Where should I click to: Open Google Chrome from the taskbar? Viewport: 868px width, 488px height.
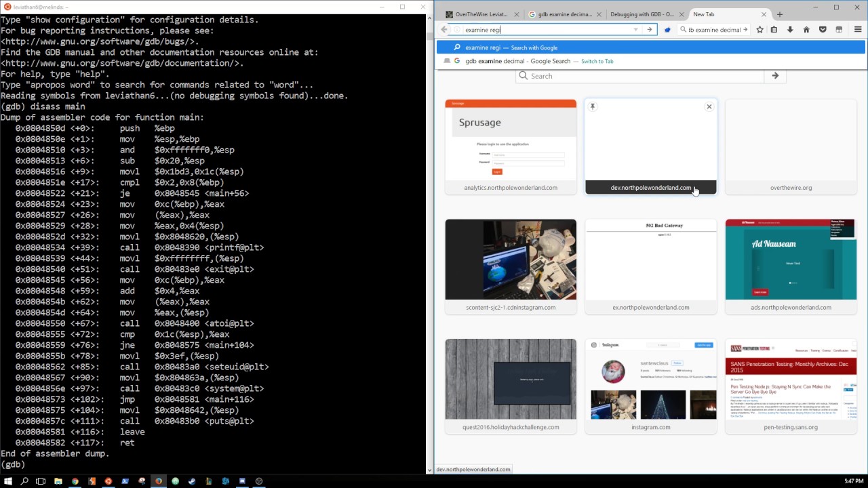click(75, 481)
